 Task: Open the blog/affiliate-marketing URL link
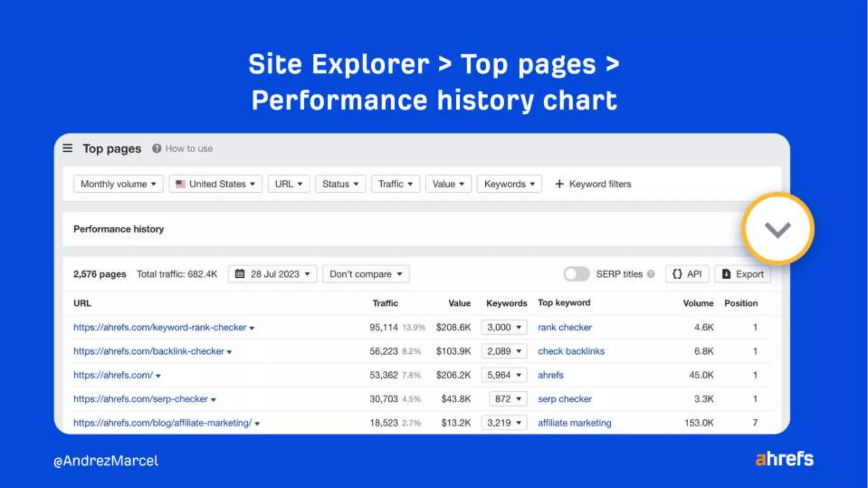tap(163, 423)
